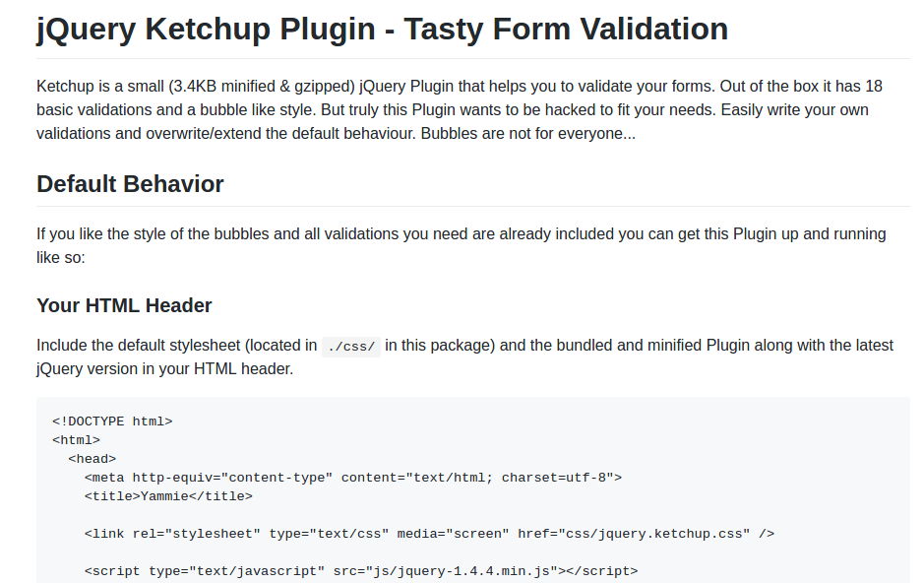The height and width of the screenshot is (583, 924).
Task: Click the charset=utf-8 text in code
Action: click(557, 478)
